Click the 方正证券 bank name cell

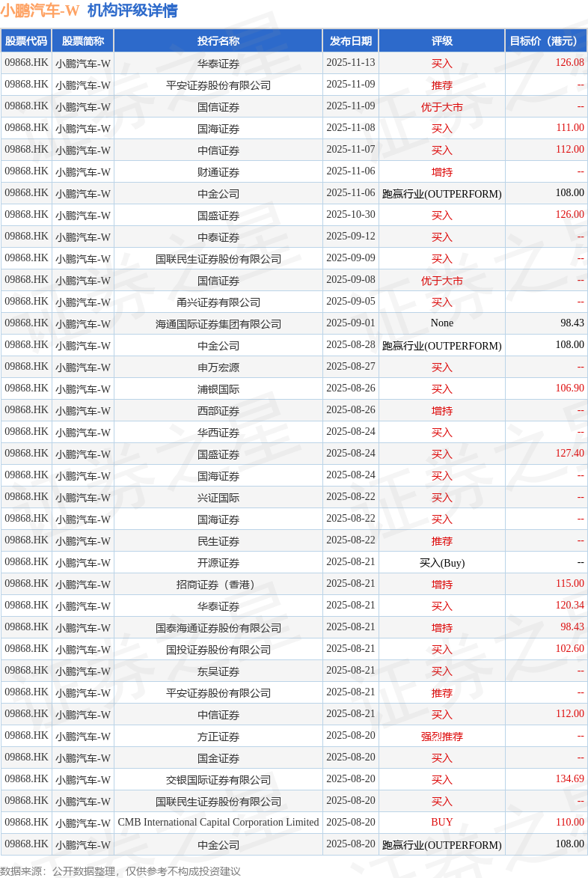pos(218,736)
